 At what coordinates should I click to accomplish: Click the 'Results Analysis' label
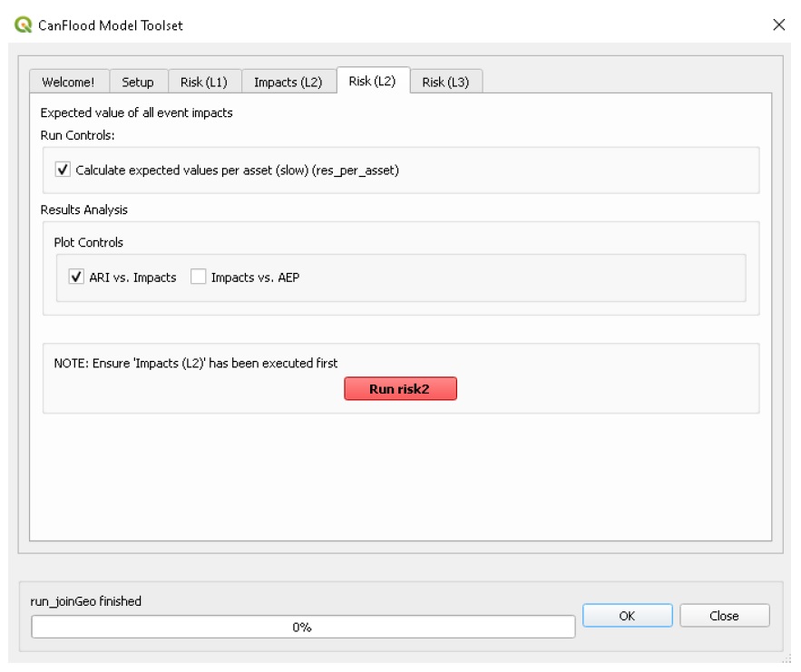(x=83, y=209)
